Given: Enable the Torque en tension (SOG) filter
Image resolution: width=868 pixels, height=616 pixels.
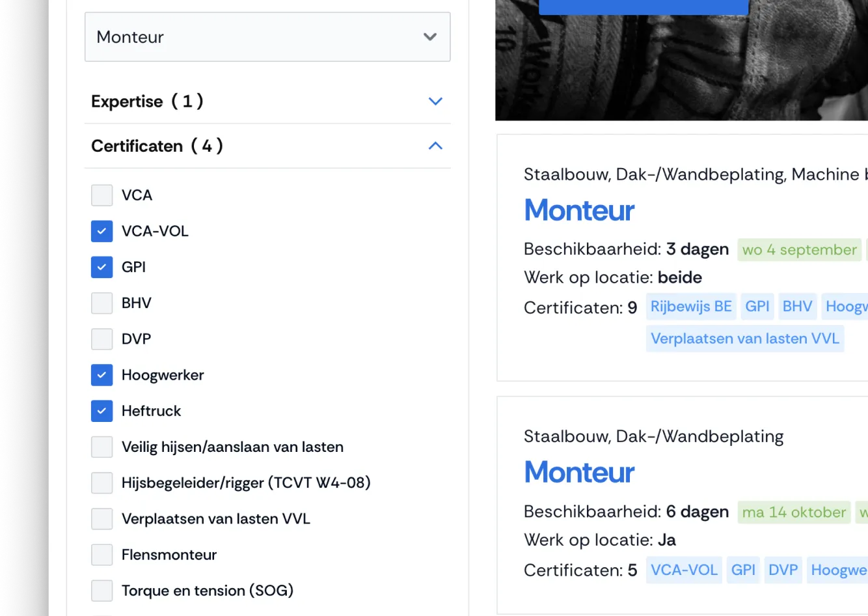Looking at the screenshot, I should [x=102, y=590].
